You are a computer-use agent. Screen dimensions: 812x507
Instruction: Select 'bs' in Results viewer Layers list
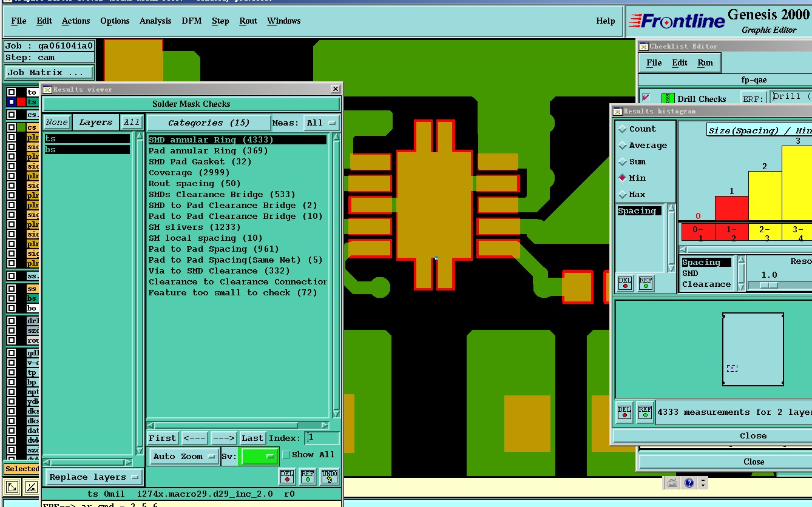pos(87,149)
